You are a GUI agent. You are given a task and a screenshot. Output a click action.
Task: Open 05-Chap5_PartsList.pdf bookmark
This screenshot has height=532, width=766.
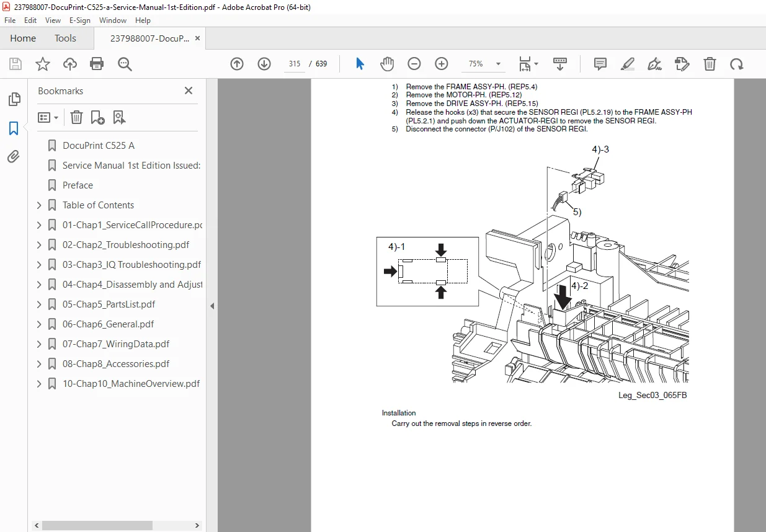pyautogui.click(x=109, y=304)
